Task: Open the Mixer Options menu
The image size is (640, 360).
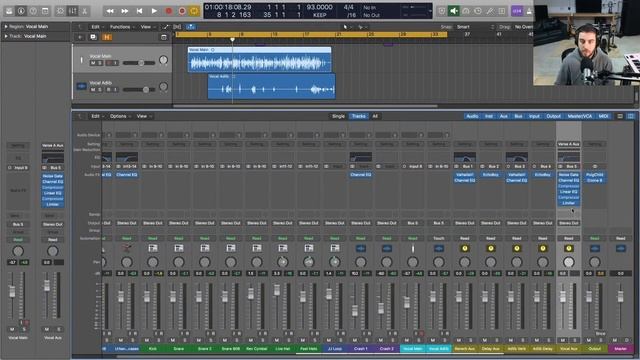Action: coord(120,116)
